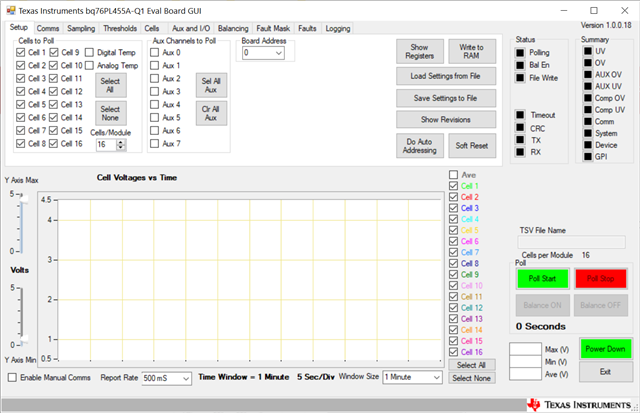Uncheck Cell 9 in Cells to Poll
640x413 pixels.
point(54,52)
